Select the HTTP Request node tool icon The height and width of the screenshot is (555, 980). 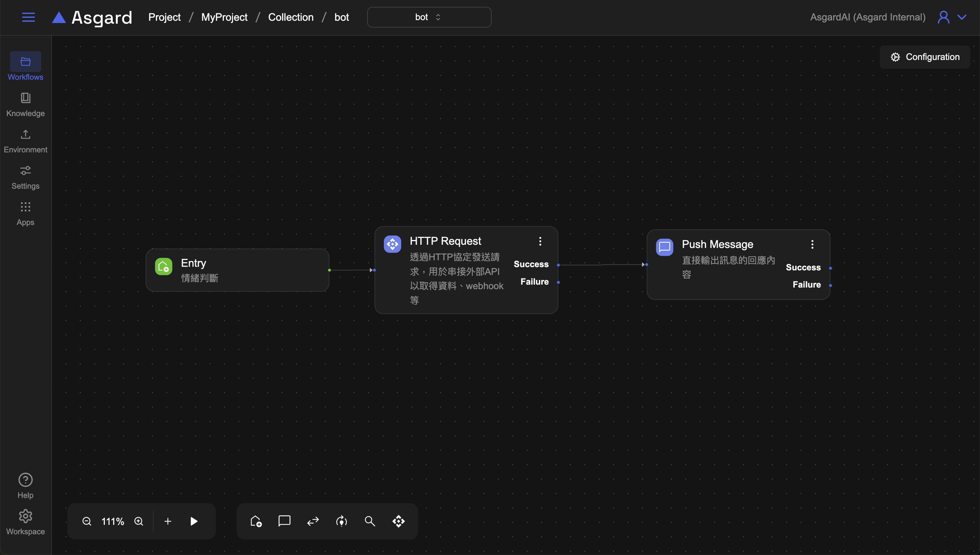click(x=399, y=521)
